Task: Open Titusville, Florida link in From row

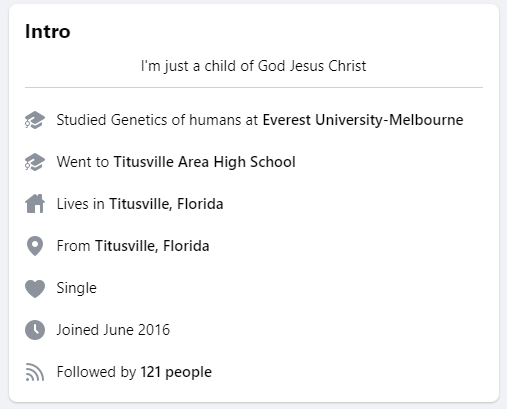Action: coord(152,246)
